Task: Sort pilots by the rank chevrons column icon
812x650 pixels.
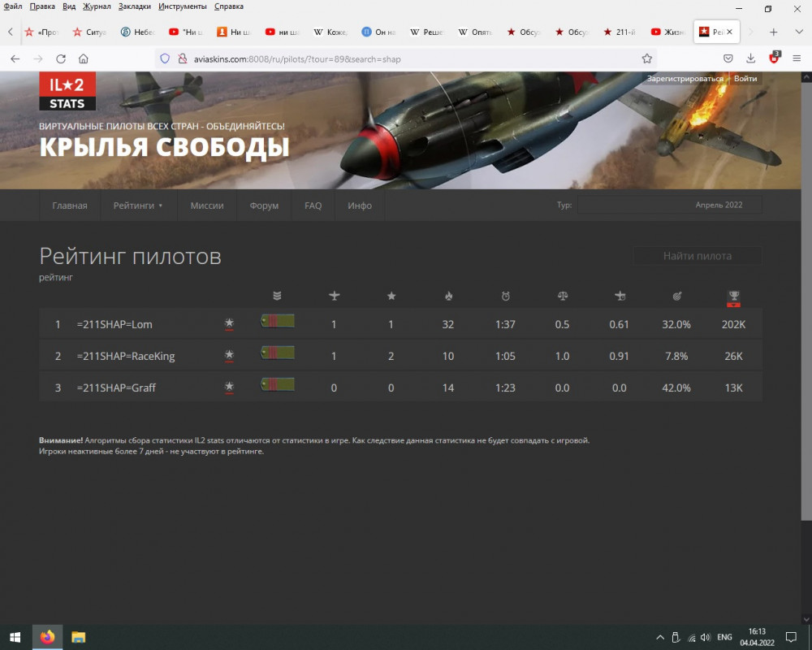Action: coord(277,295)
